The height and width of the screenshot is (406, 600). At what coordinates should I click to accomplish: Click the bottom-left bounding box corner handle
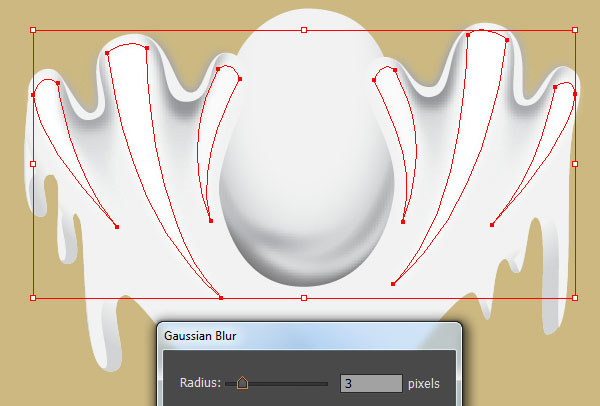[33, 298]
